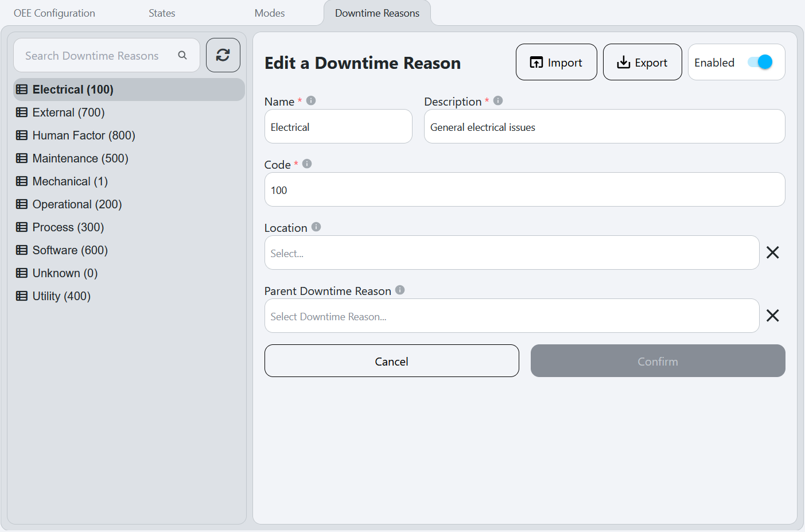This screenshot has width=805, height=532.
Task: Select the Utility downtime reason
Action: (59, 296)
